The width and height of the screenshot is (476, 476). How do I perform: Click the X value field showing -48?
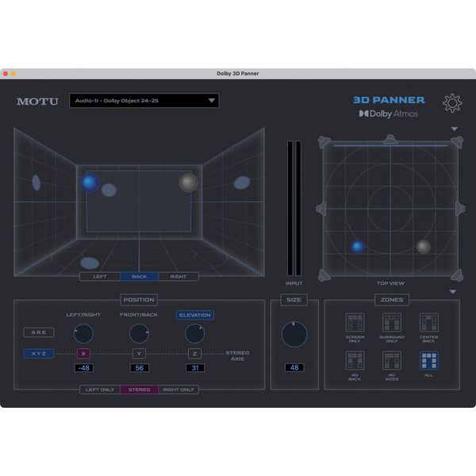point(84,368)
